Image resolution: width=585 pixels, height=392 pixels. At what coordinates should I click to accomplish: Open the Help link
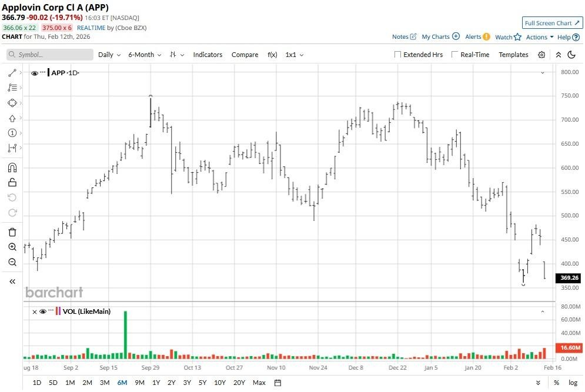(568, 37)
